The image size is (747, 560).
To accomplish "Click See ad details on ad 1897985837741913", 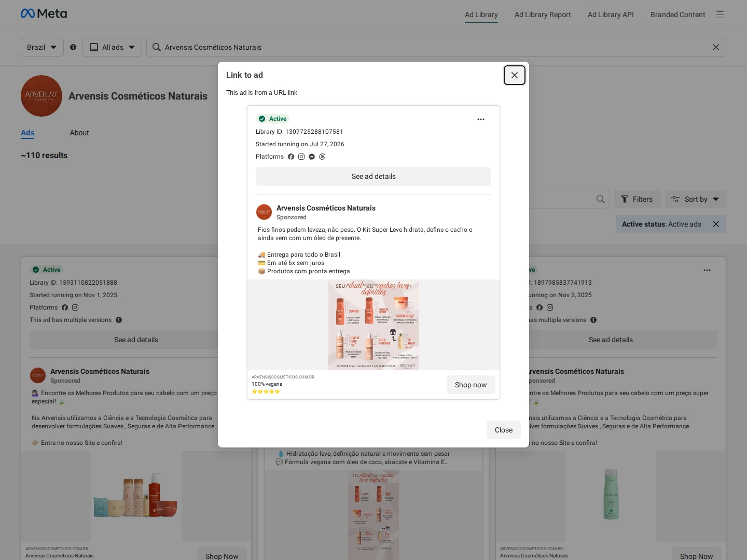I will coord(611,340).
